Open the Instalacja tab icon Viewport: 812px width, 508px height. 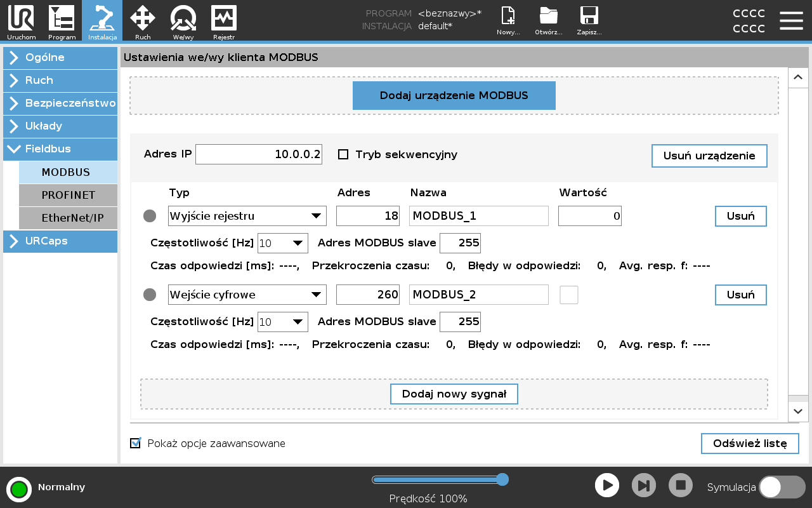(102, 21)
